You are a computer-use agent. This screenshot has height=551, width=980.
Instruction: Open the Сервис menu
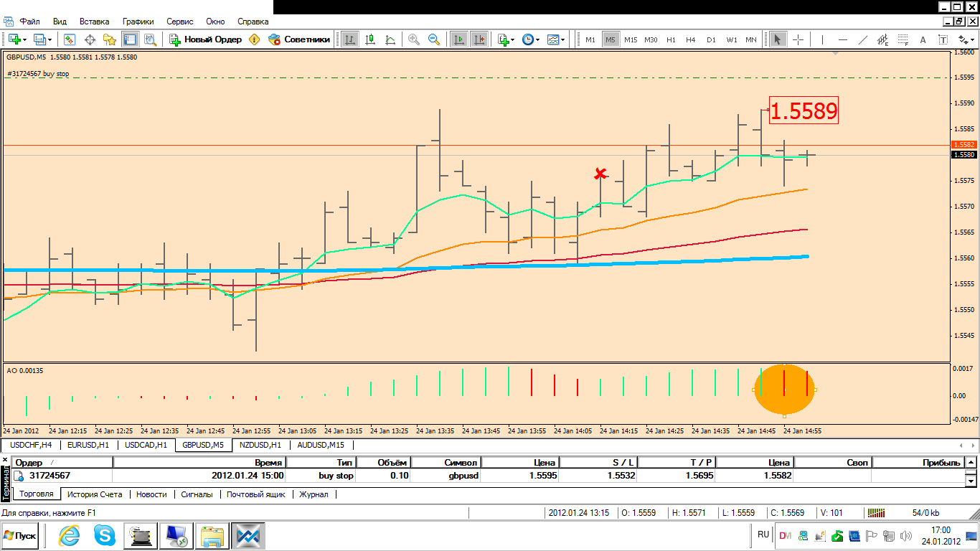(180, 22)
